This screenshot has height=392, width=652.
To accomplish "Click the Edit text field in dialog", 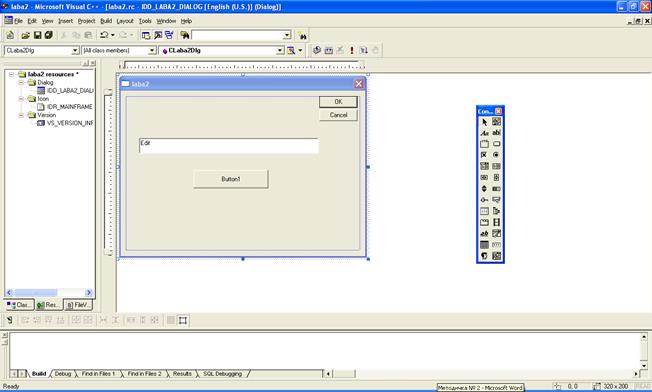I will pos(229,146).
